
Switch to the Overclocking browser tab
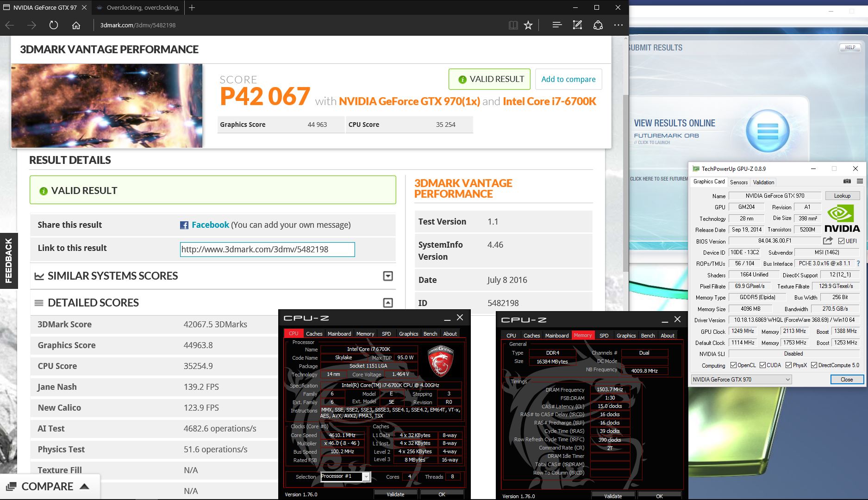tap(138, 7)
